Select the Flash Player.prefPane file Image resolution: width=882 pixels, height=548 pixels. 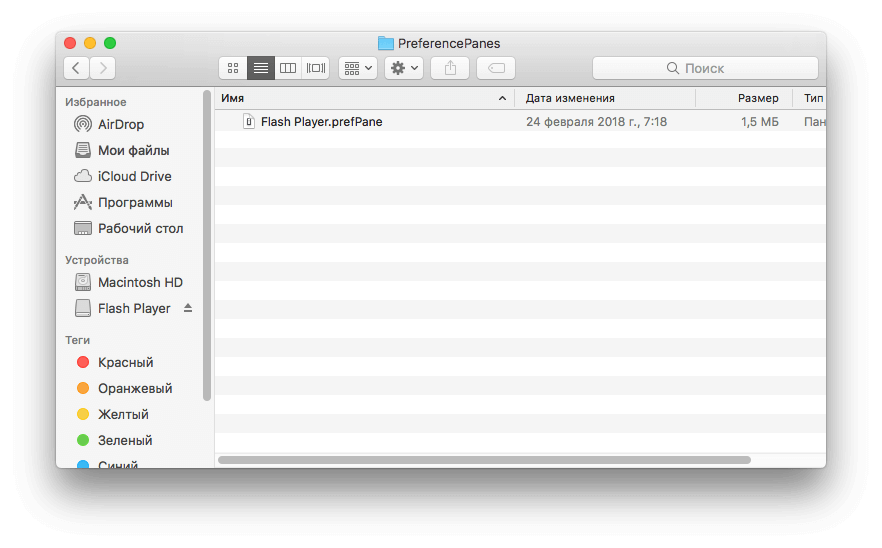tap(321, 122)
